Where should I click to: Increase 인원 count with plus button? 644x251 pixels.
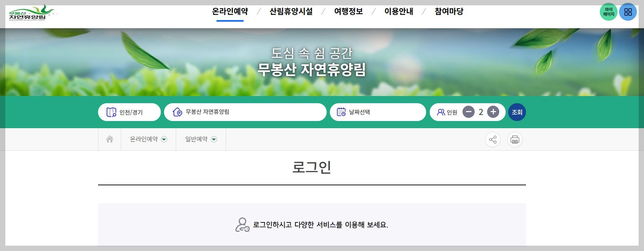coord(493,112)
